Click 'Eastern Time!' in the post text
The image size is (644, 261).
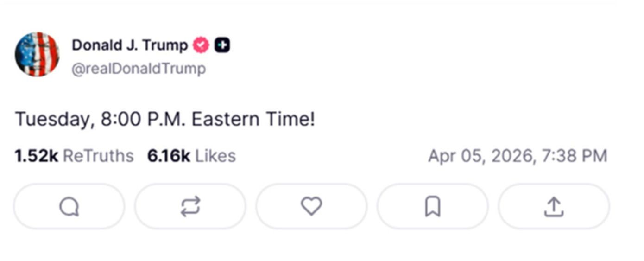point(253,119)
